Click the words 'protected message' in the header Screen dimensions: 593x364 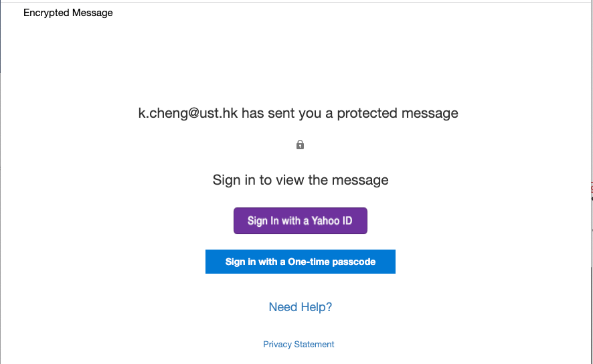pos(398,113)
